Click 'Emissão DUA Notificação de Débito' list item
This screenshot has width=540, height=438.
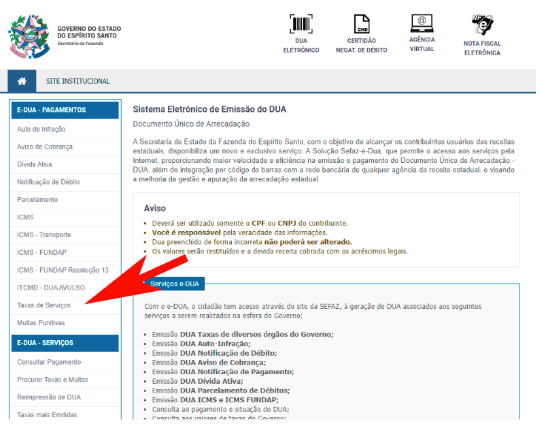215,353
